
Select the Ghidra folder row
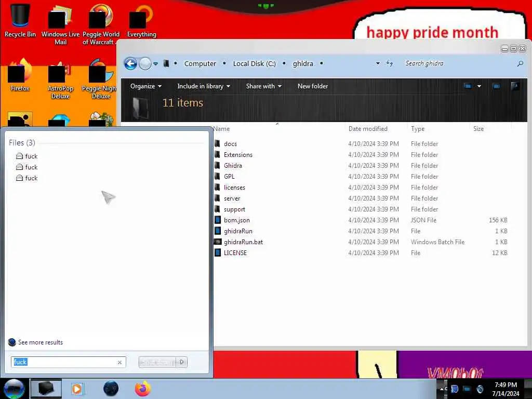click(x=362, y=166)
